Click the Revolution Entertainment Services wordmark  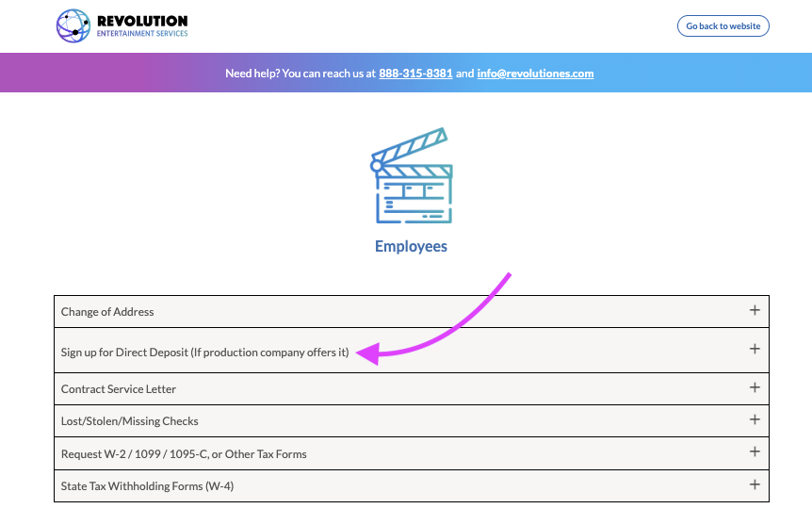pyautogui.click(x=142, y=25)
